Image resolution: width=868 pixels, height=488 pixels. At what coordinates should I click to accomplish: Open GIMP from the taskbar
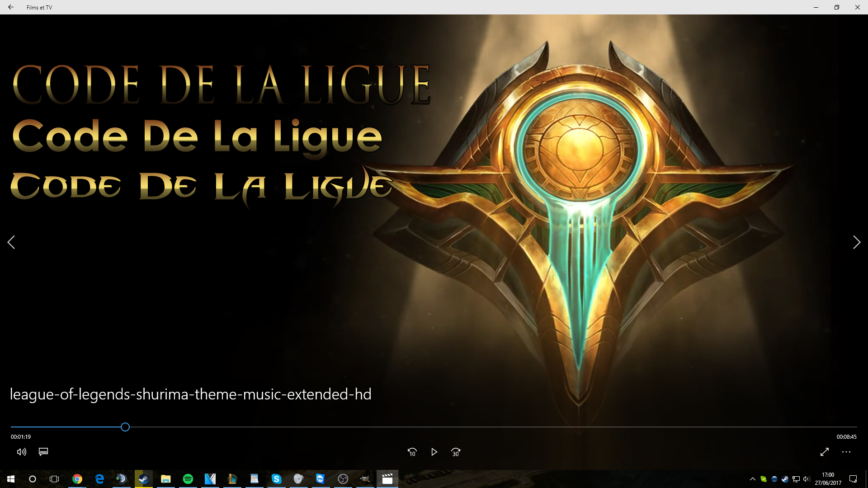(365, 479)
